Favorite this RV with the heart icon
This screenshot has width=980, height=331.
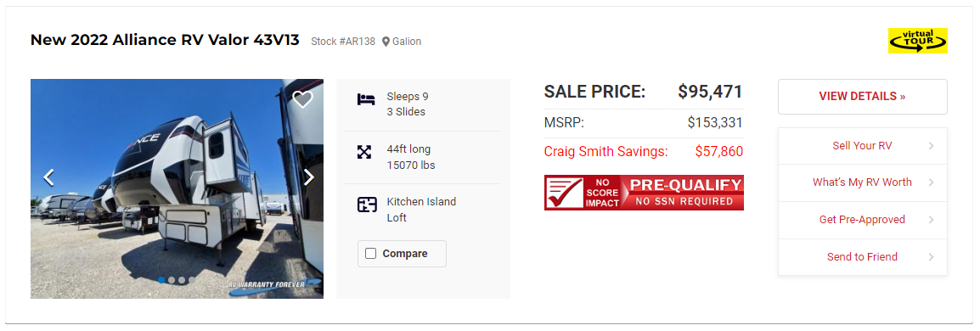tap(302, 98)
